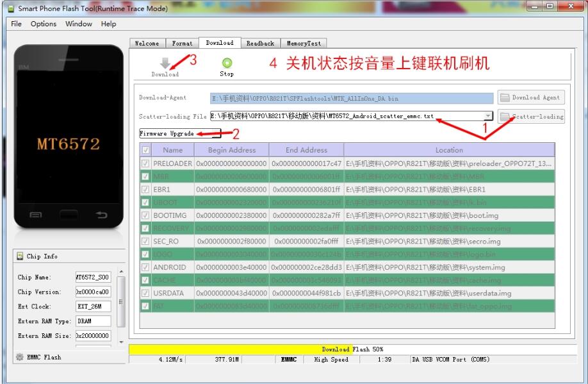Image resolution: width=588 pixels, height=384 pixels.
Task: Click the phone's back key icon
Action: pos(101,215)
